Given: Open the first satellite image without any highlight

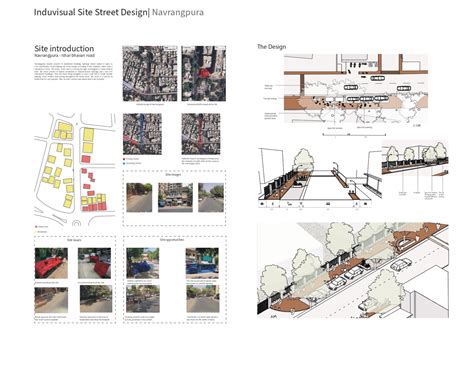Looking at the screenshot, I should point(150,74).
